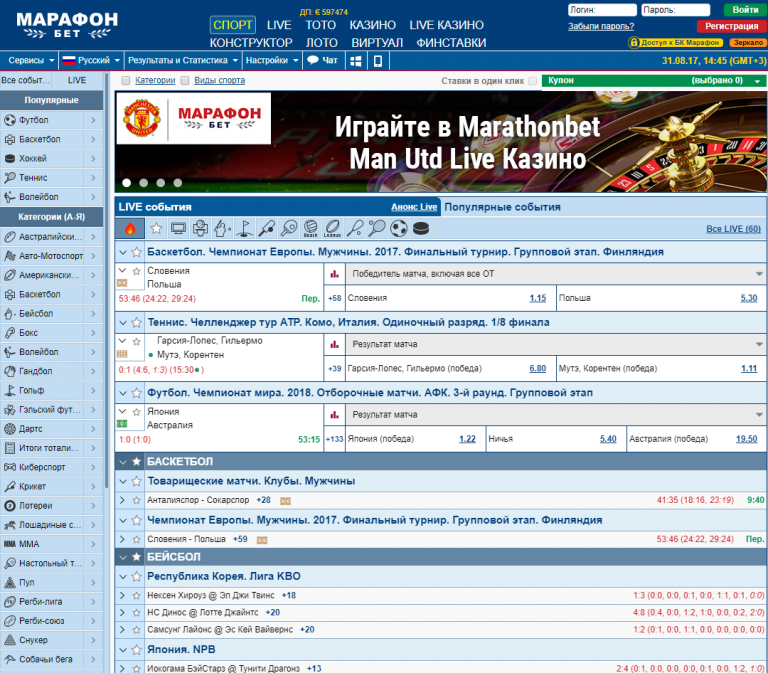Open the КАЗИНО navigation tab
This screenshot has height=673, width=768.
click(x=373, y=25)
